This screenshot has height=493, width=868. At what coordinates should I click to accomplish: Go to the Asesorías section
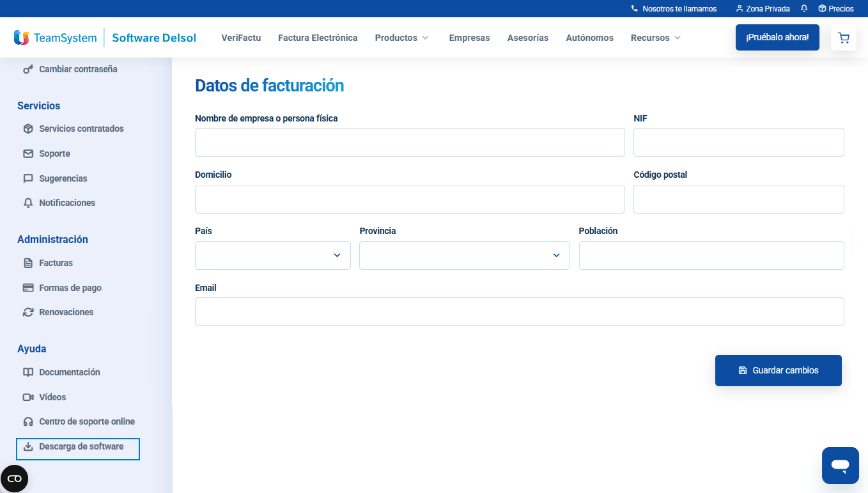coord(528,38)
